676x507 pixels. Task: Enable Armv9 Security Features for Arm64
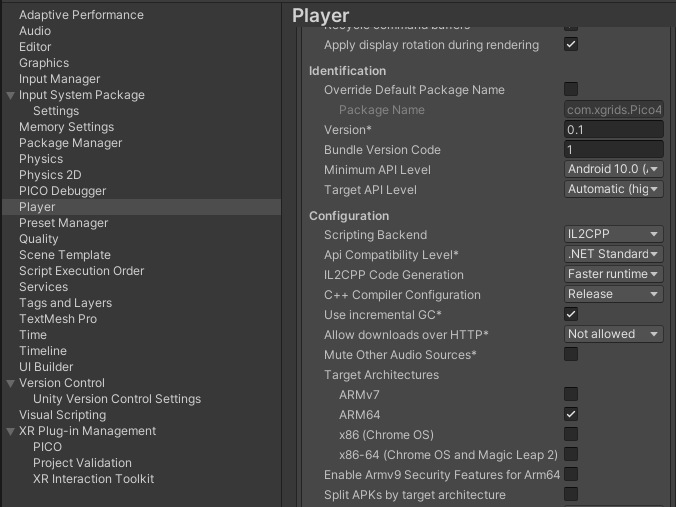[571, 474]
